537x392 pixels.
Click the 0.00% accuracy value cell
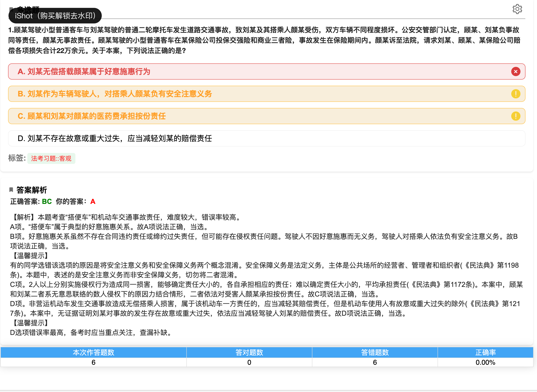point(485,362)
